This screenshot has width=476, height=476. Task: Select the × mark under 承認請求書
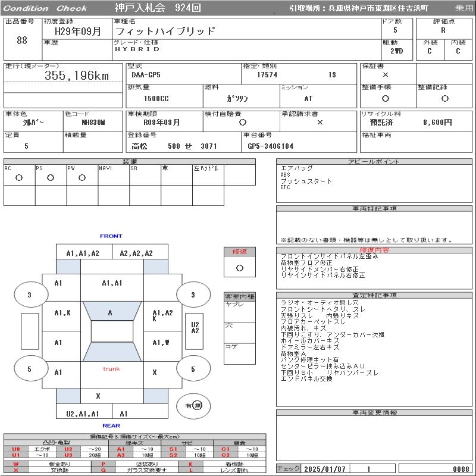tap(320, 122)
